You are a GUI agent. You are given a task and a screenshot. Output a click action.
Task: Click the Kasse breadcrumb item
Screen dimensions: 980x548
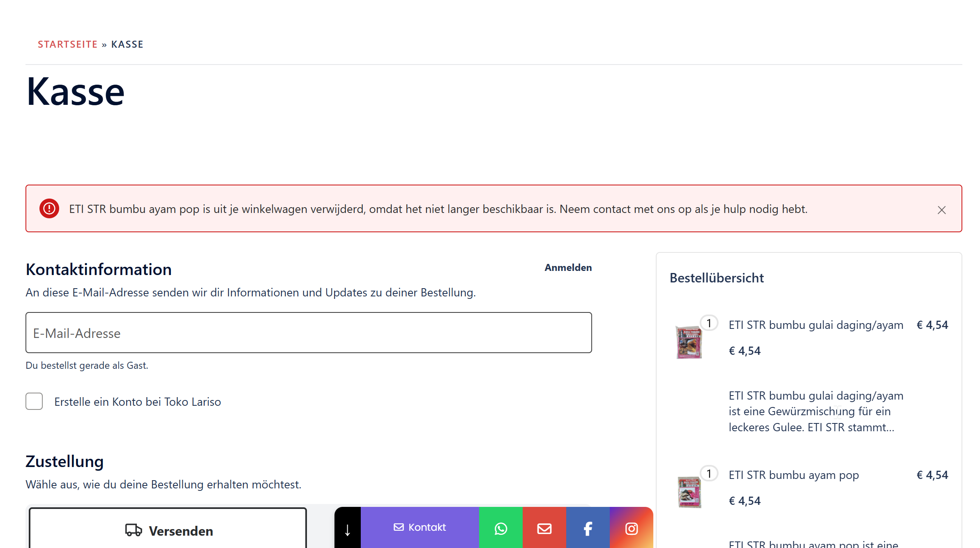pyautogui.click(x=127, y=44)
